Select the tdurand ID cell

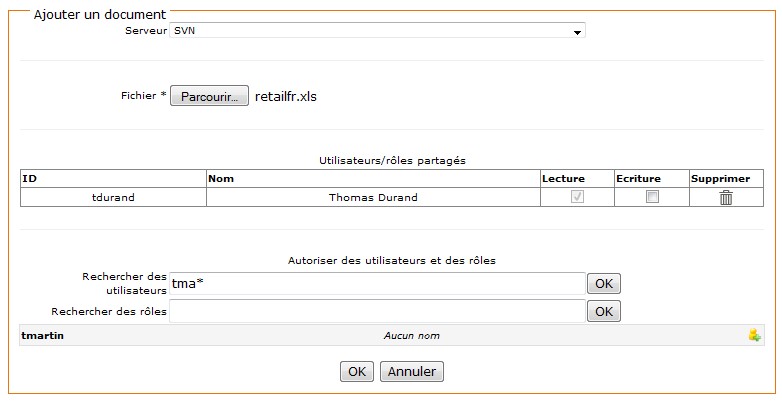pos(113,198)
